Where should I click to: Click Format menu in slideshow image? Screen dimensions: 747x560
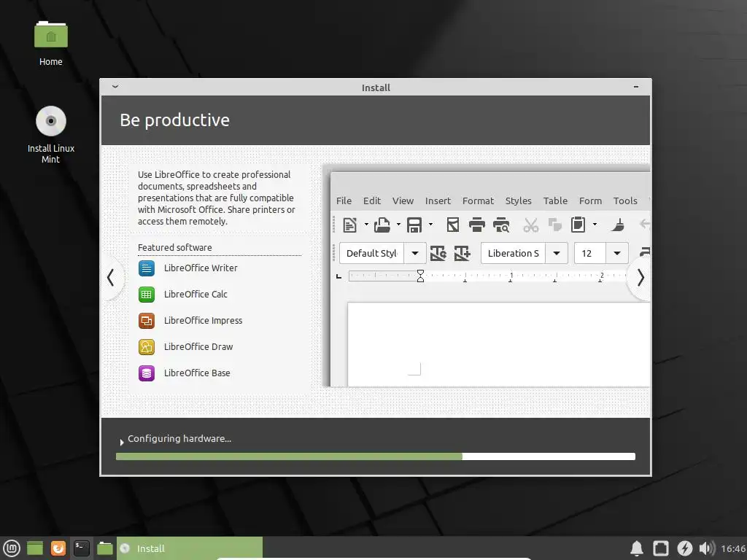pos(478,201)
